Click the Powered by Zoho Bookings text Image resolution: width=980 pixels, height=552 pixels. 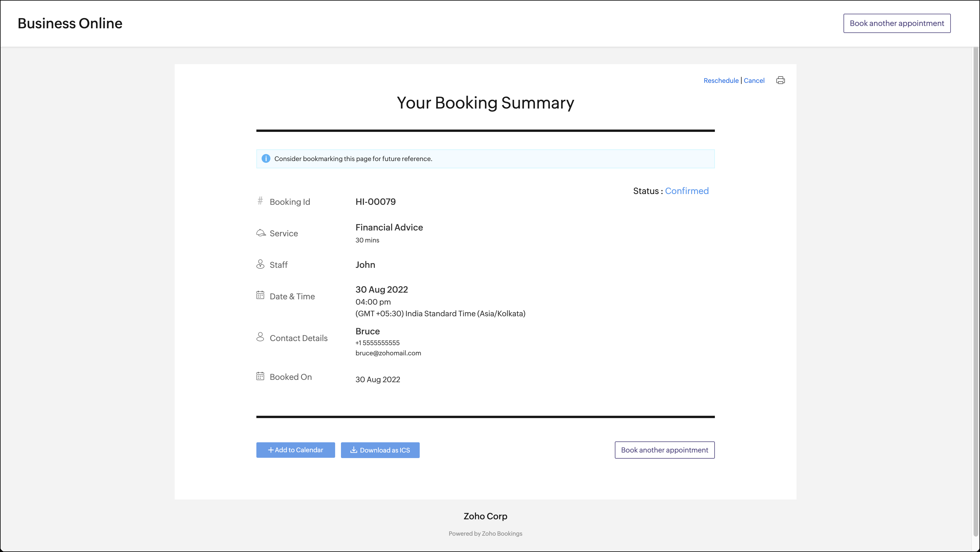pos(485,534)
